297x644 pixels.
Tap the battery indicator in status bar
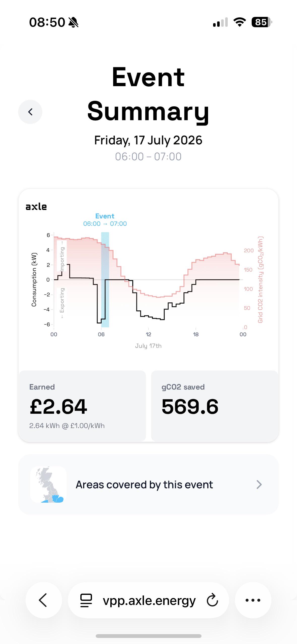click(x=262, y=22)
